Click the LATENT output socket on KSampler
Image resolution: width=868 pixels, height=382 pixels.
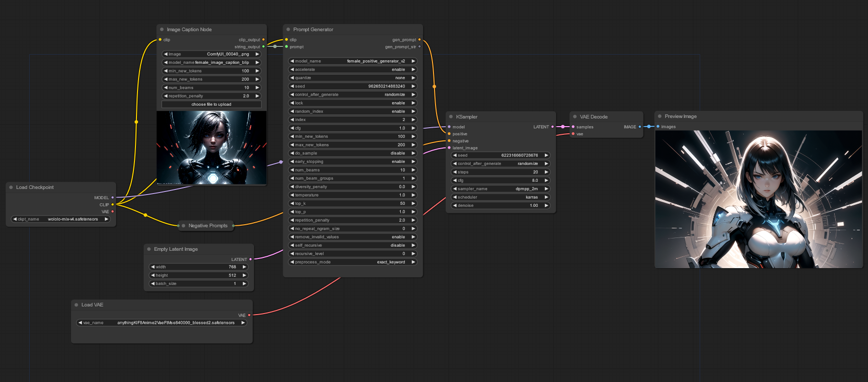tap(553, 127)
